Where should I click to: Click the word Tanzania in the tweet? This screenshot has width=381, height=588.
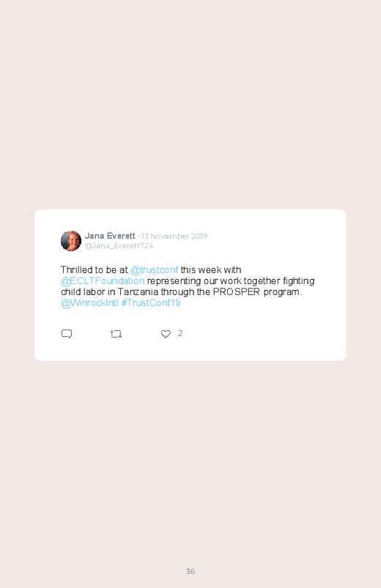tap(138, 291)
